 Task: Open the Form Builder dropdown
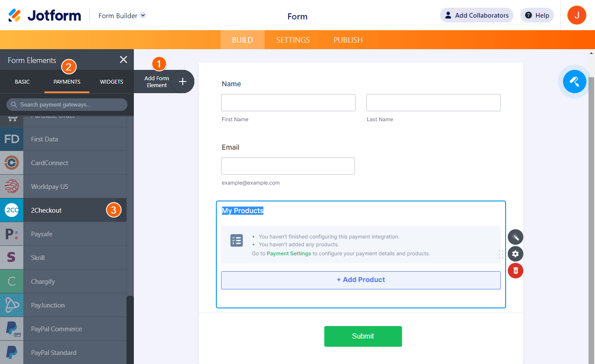coord(122,16)
